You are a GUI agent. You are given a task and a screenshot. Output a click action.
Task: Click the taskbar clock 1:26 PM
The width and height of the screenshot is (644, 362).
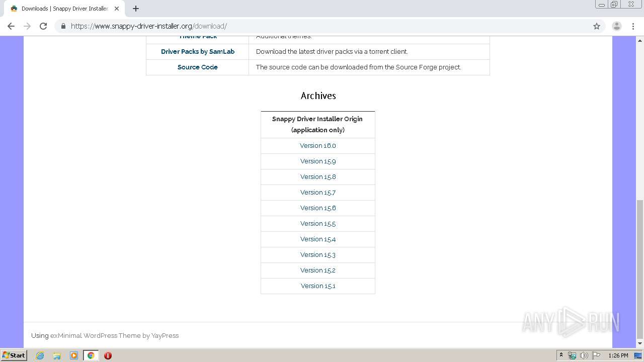[x=618, y=355]
